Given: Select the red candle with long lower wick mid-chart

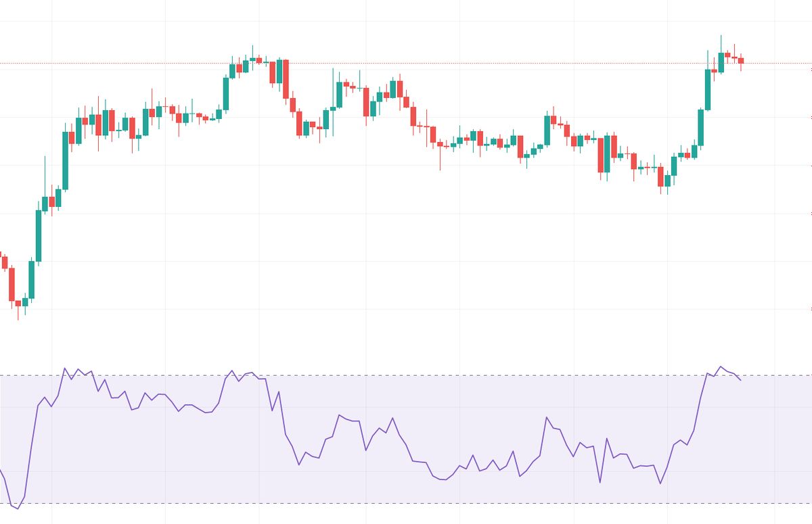Looking at the screenshot, I should [440, 144].
